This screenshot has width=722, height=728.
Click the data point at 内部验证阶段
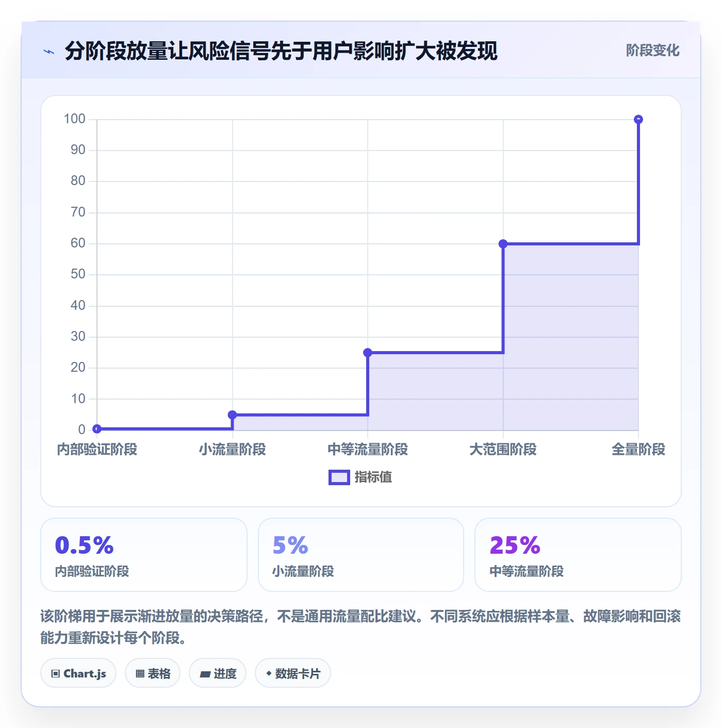click(97, 429)
